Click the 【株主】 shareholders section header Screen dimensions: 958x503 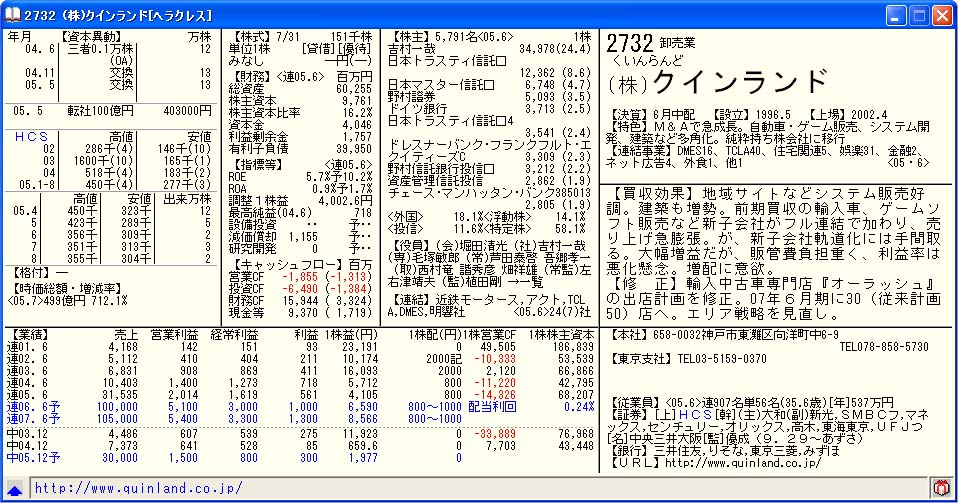coord(410,35)
